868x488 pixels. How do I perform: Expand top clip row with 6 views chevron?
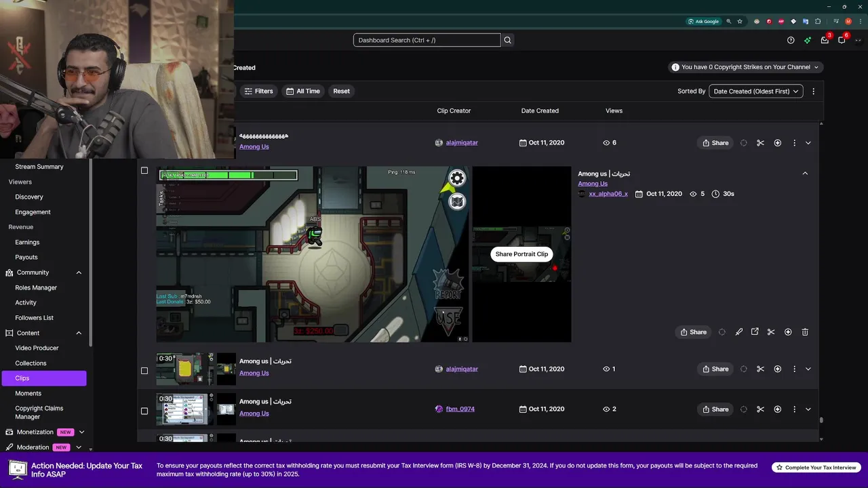[x=808, y=143]
